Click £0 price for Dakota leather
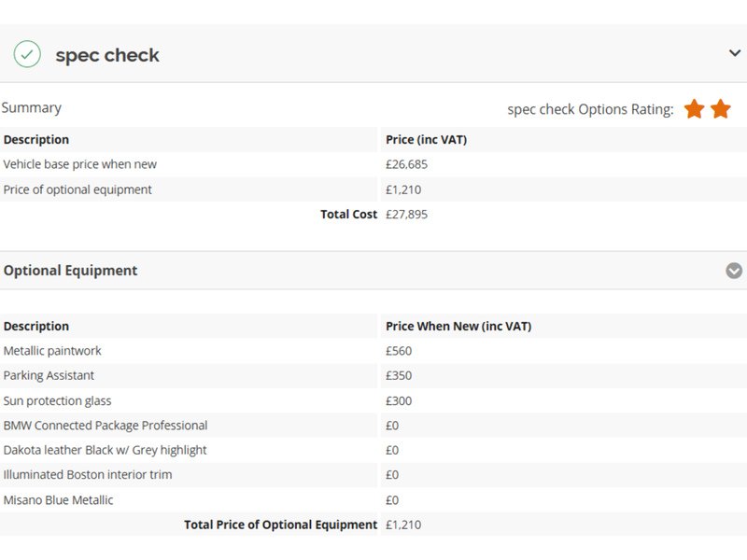747x560 pixels. click(x=392, y=450)
